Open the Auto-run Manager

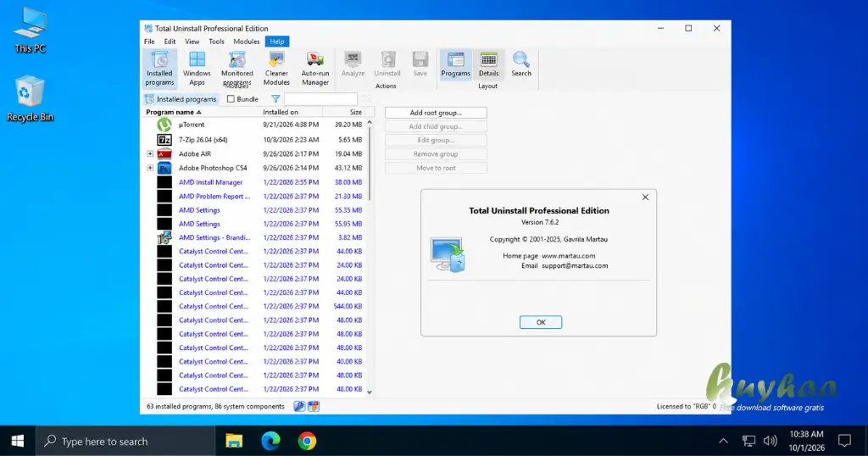(x=315, y=69)
